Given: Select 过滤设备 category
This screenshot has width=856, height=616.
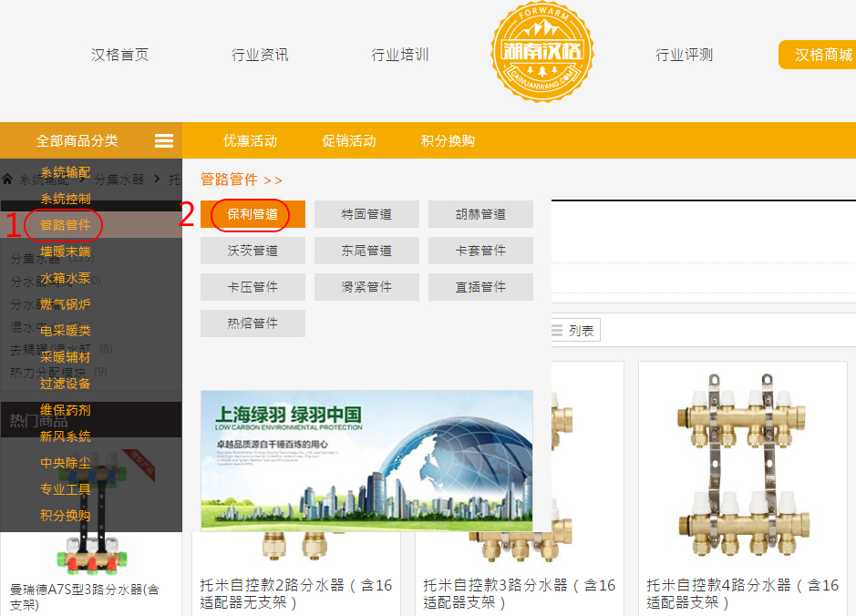Looking at the screenshot, I should 65,384.
